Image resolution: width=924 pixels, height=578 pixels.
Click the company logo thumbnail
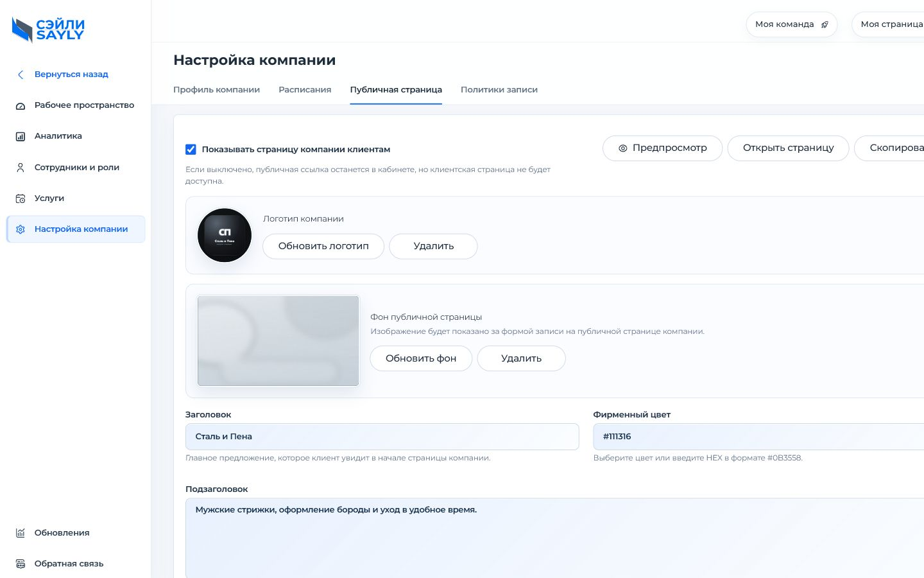click(225, 236)
